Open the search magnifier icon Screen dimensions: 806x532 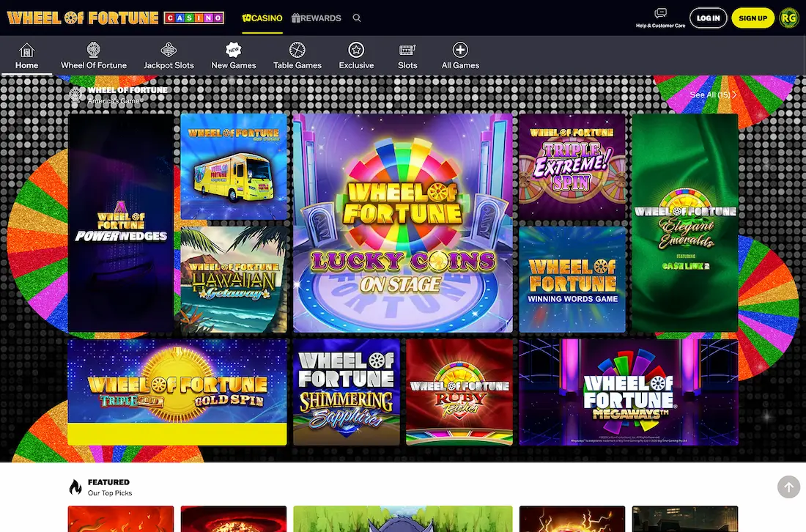pyautogui.click(x=357, y=18)
